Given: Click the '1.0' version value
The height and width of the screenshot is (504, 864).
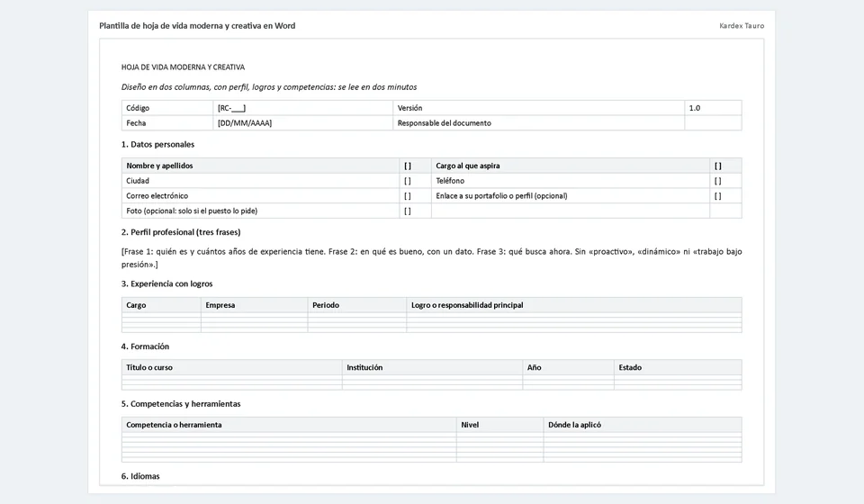Looking at the screenshot, I should click(694, 108).
